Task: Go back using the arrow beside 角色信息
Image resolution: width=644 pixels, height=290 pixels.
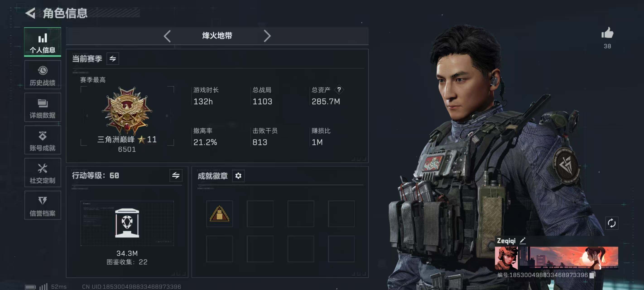Action: pyautogui.click(x=31, y=13)
